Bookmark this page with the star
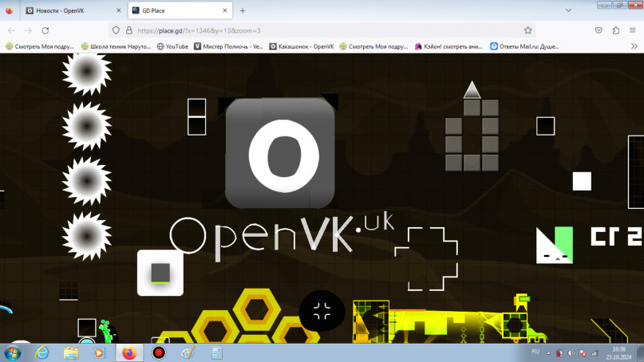644x362 pixels. coord(527,30)
